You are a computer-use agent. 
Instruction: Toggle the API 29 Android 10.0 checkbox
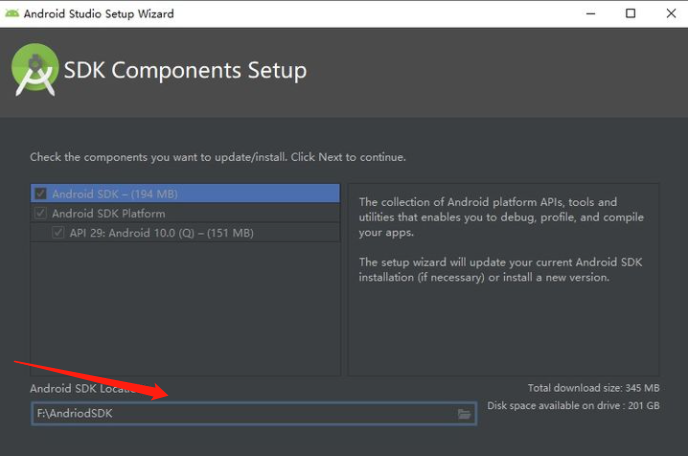[x=59, y=233]
